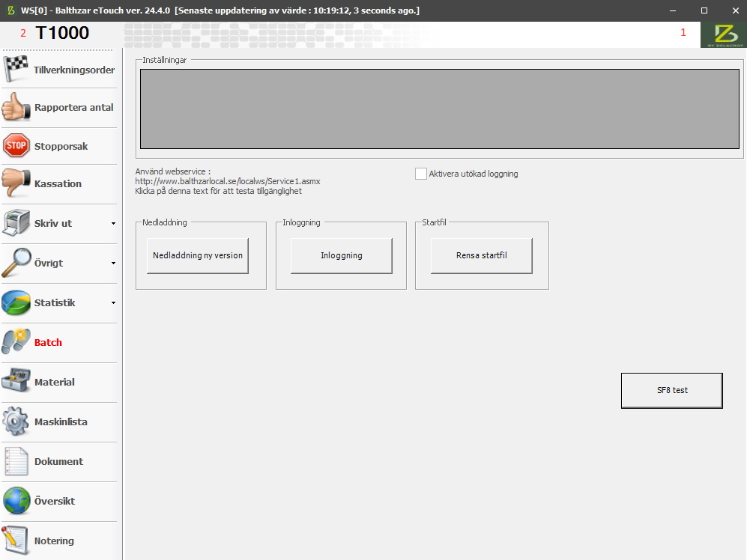Click the red number 2 beside T1000
747x560 pixels.
[x=23, y=34]
